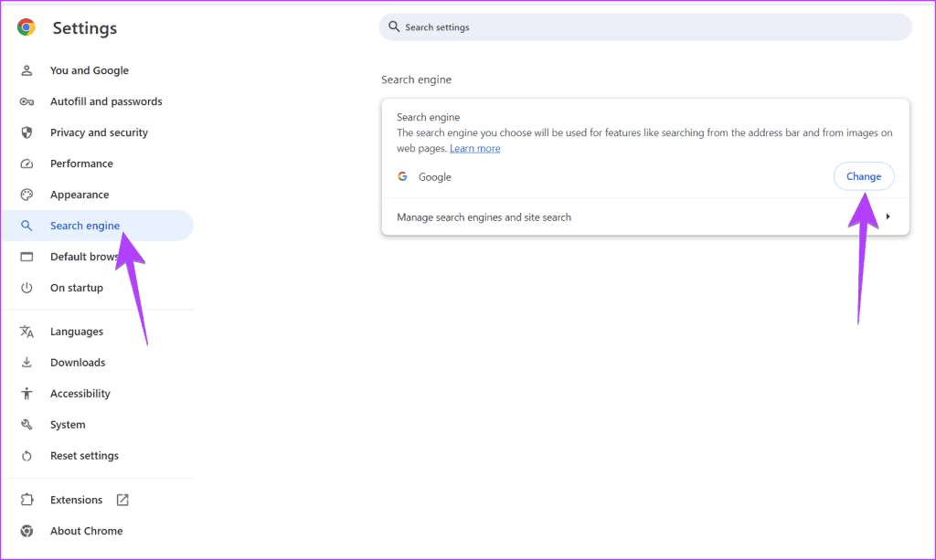The width and height of the screenshot is (936, 560).
Task: Click the magnifier icon in search settings bar
Action: pos(394,26)
